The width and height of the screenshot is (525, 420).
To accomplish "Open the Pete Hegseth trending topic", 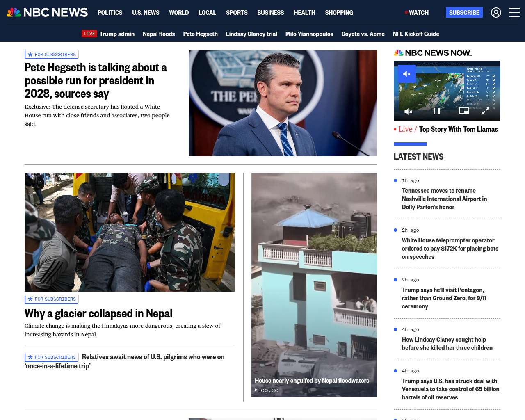I will (200, 34).
